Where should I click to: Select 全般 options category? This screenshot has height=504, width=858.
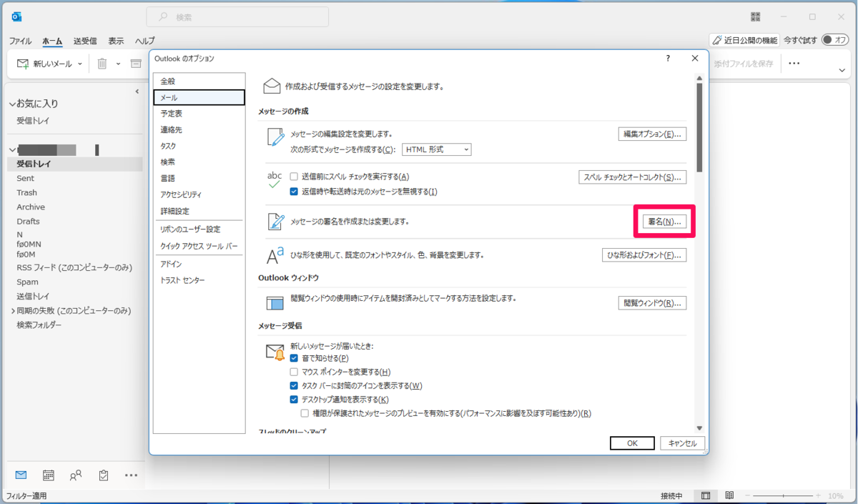199,81
